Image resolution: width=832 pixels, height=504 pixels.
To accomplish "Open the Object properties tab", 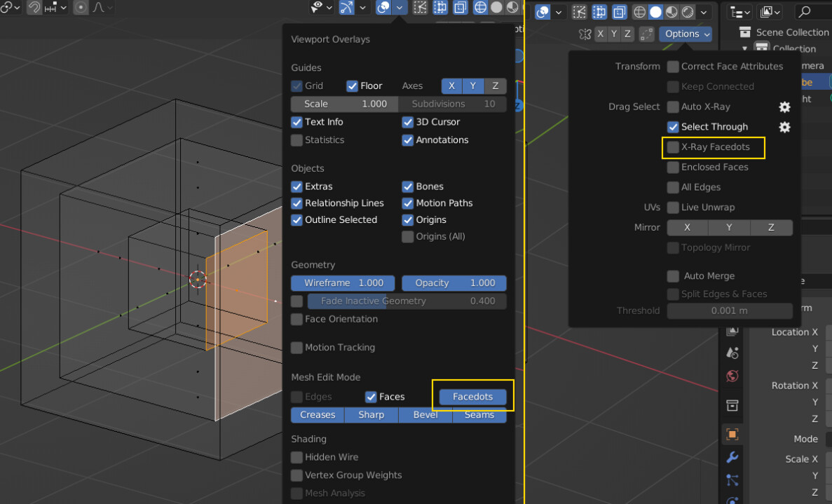I will (732, 434).
